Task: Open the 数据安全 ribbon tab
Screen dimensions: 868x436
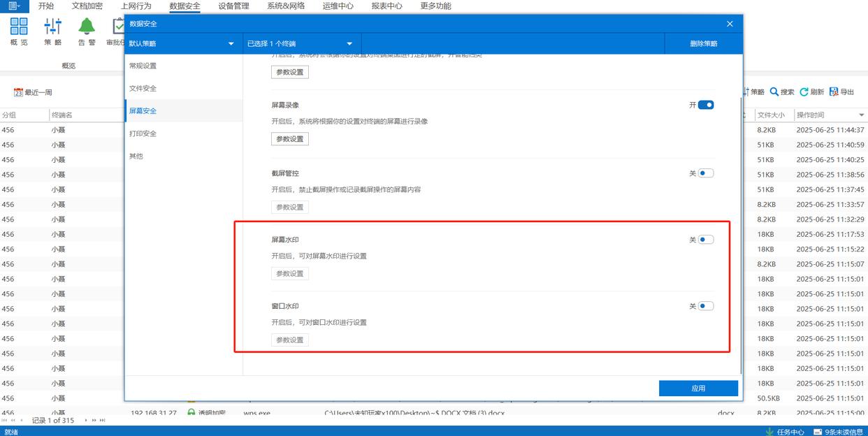Action: [x=185, y=6]
